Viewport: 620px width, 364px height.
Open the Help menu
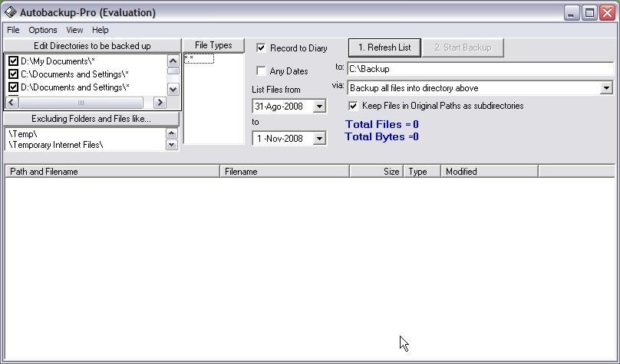(100, 30)
